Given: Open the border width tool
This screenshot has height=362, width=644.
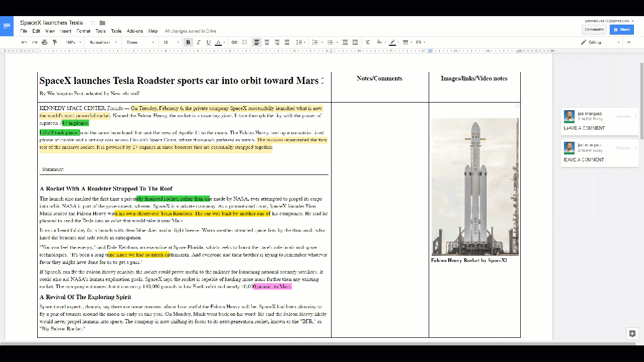Looking at the screenshot, I should click(406, 42).
